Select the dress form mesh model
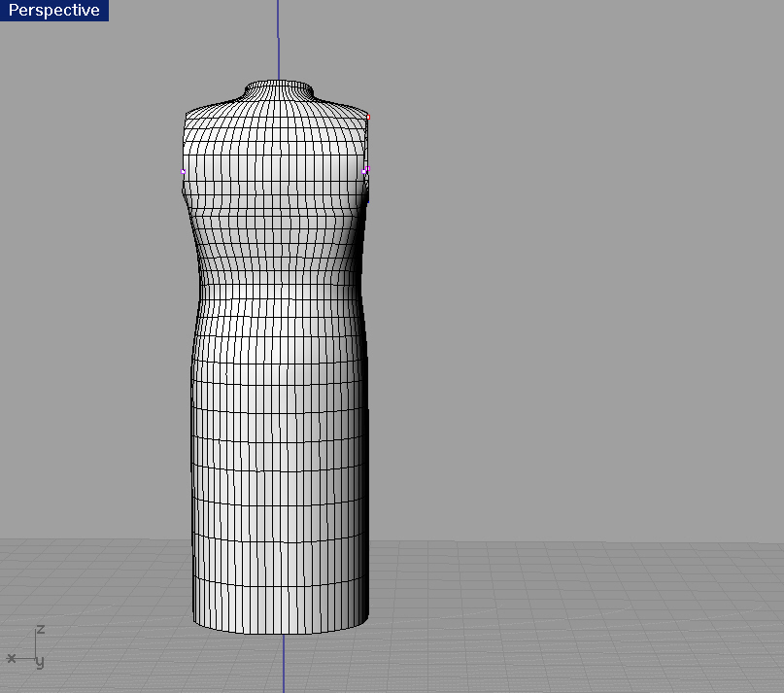 pos(277,357)
